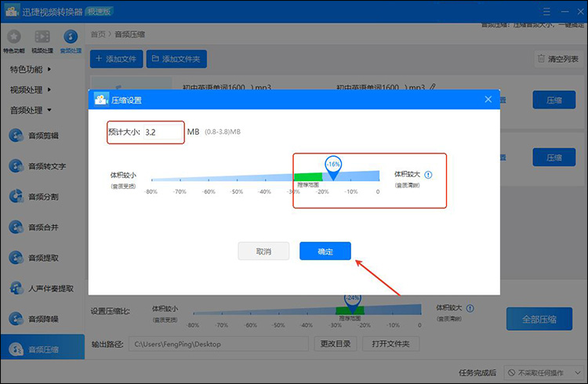Switch to 视频处理 film icon tab

point(42,39)
